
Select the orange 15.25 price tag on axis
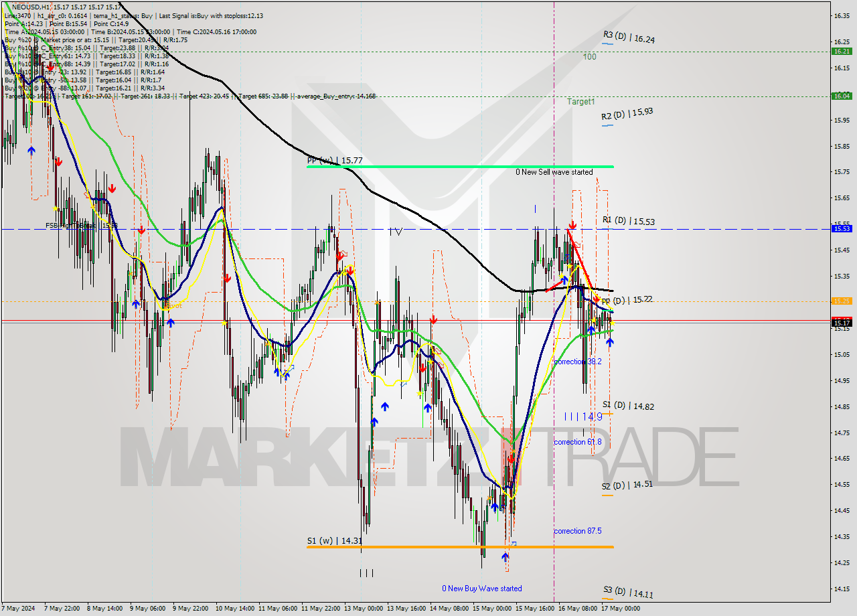(842, 301)
